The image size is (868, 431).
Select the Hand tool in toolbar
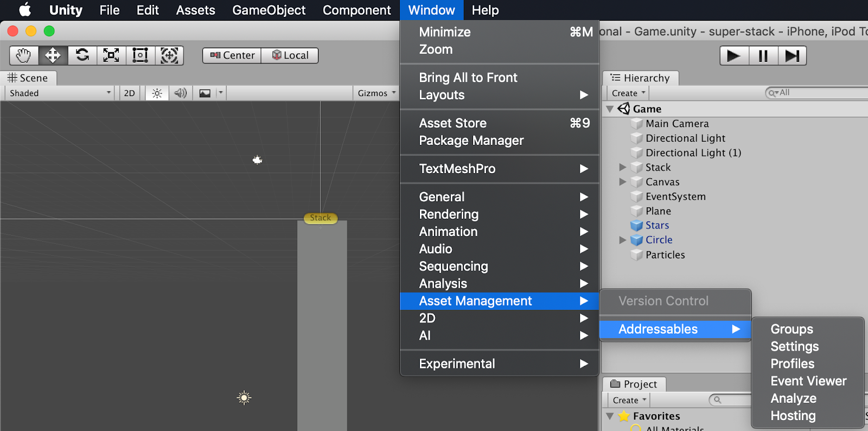(x=24, y=55)
